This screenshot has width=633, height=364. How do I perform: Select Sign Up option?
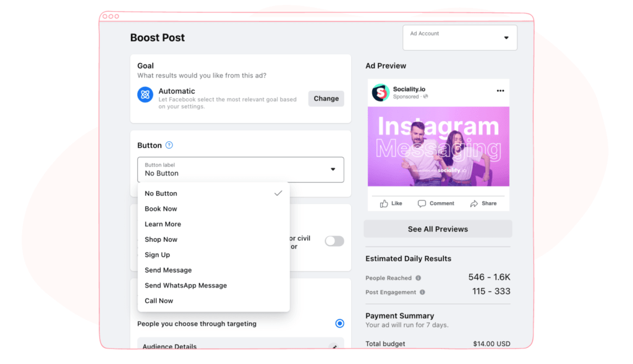point(213,255)
